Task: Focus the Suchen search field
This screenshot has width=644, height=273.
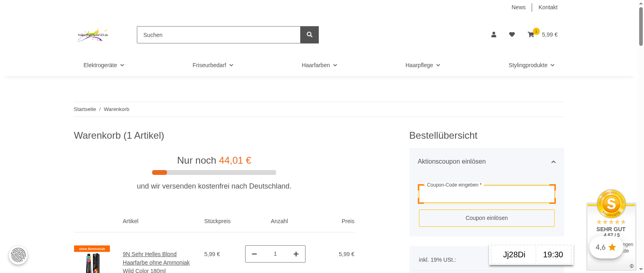Action: click(219, 35)
